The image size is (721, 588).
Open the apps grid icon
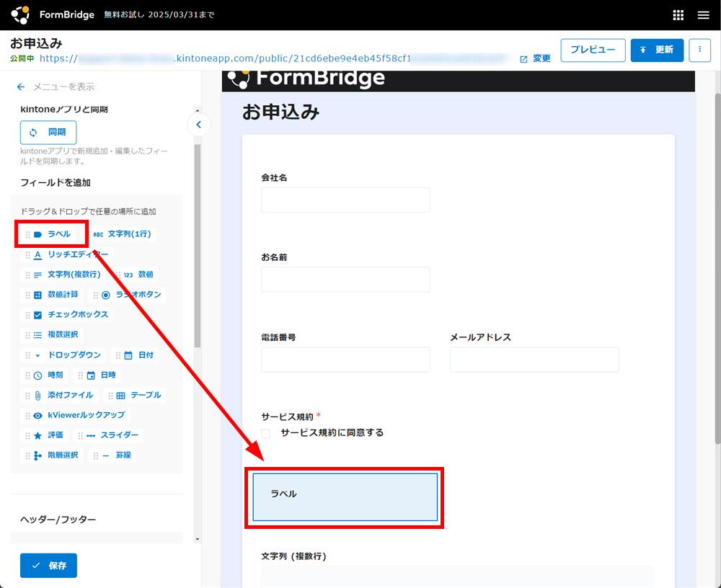678,15
